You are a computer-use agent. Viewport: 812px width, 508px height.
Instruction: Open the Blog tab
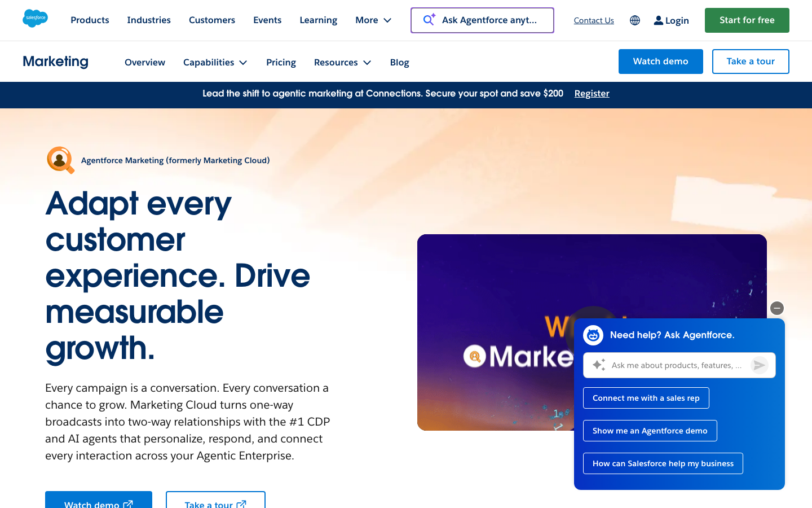[400, 62]
